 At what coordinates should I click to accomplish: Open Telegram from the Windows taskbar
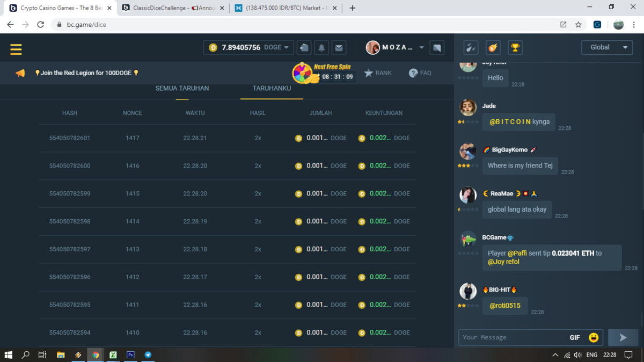coord(148,355)
